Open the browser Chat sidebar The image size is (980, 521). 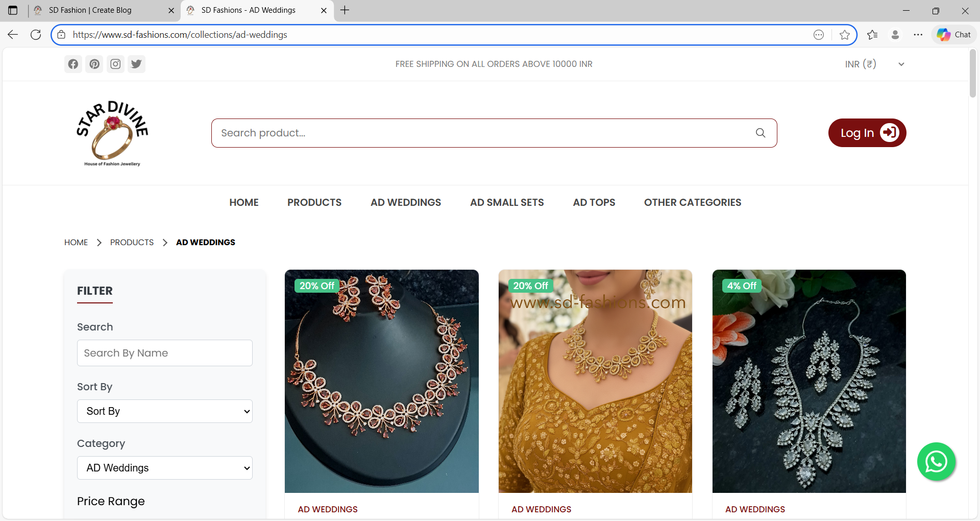[953, 34]
